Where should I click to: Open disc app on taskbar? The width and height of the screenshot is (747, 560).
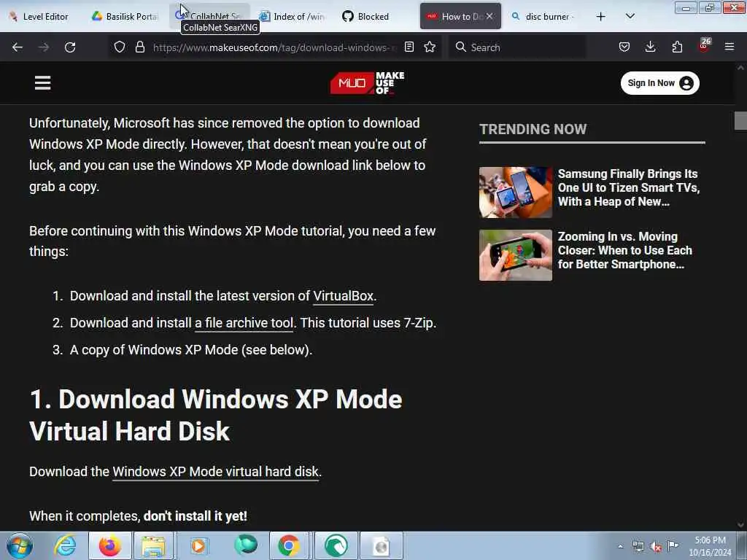(x=381, y=545)
